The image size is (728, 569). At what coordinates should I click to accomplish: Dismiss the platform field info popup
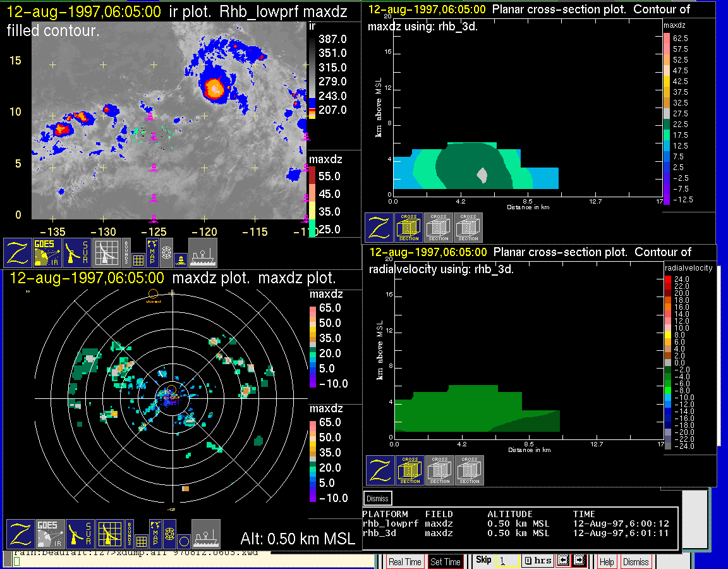[378, 498]
